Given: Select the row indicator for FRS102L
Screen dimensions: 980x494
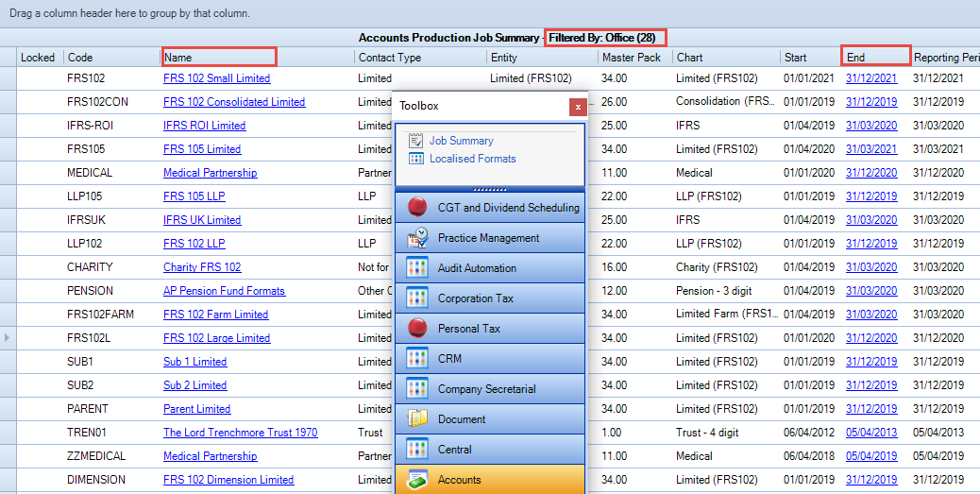Looking at the screenshot, I should [x=8, y=337].
